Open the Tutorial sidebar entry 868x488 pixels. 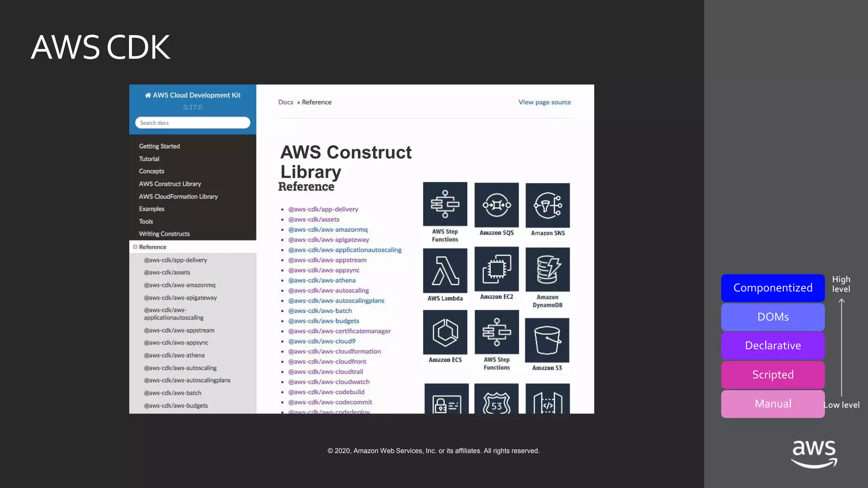pos(149,159)
